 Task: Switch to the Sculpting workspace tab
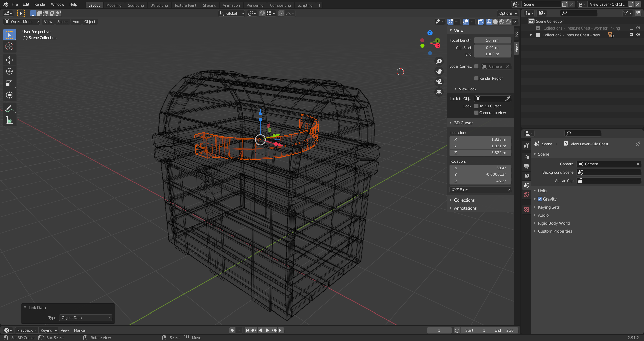pos(136,5)
